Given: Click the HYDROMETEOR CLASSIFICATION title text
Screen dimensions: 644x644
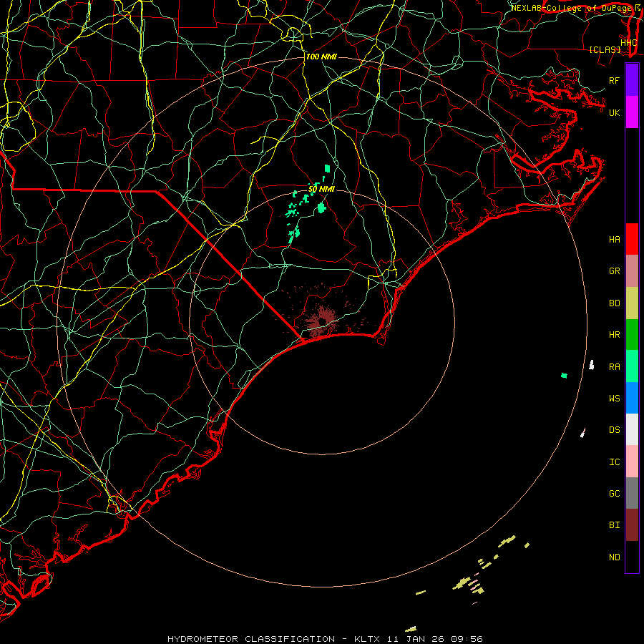Looking at the screenshot, I should click(251, 639).
